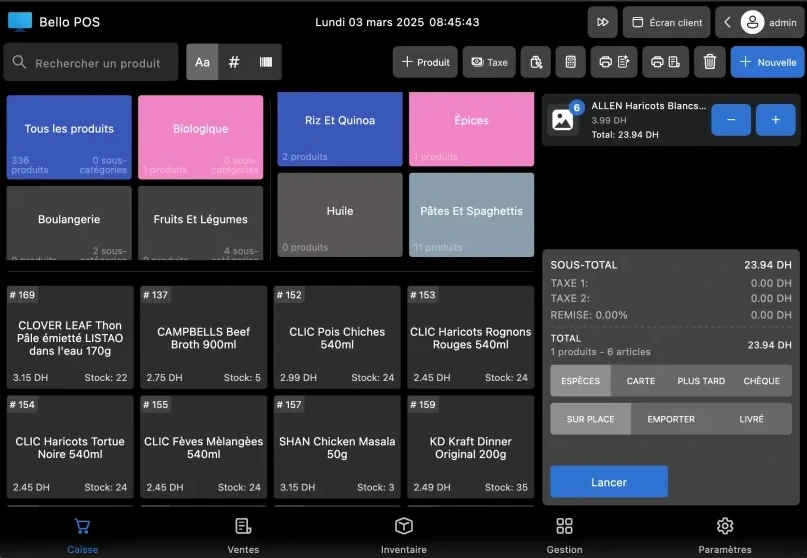Click the SOUS-TOTAL 23.94 DH value

[767, 265]
